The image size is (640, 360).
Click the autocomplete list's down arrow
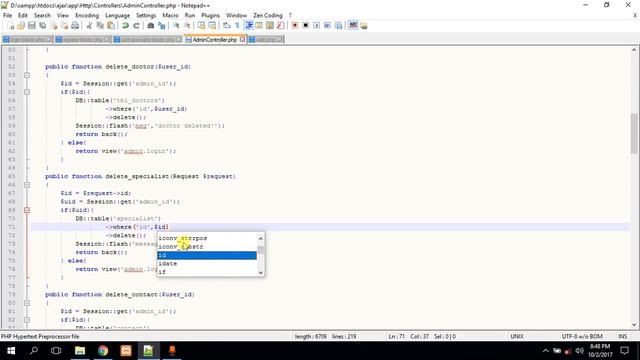tap(261, 272)
